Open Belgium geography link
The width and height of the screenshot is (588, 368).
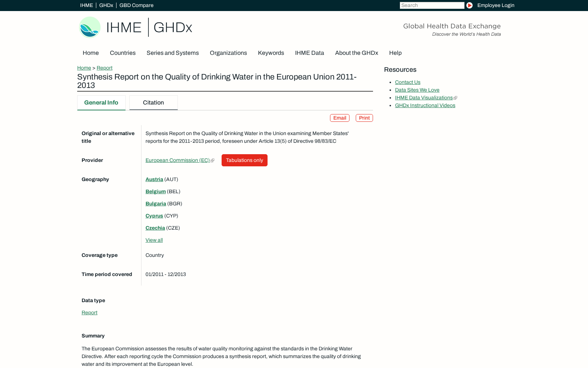[155, 191]
